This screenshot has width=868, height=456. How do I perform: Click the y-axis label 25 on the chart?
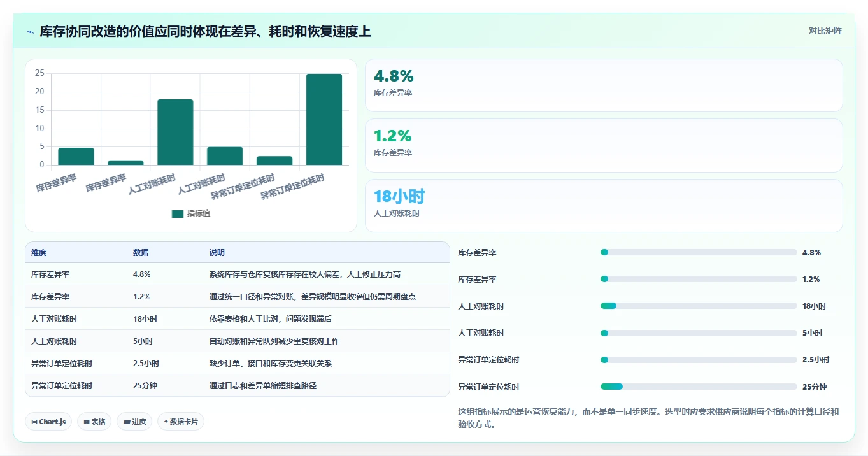click(39, 73)
